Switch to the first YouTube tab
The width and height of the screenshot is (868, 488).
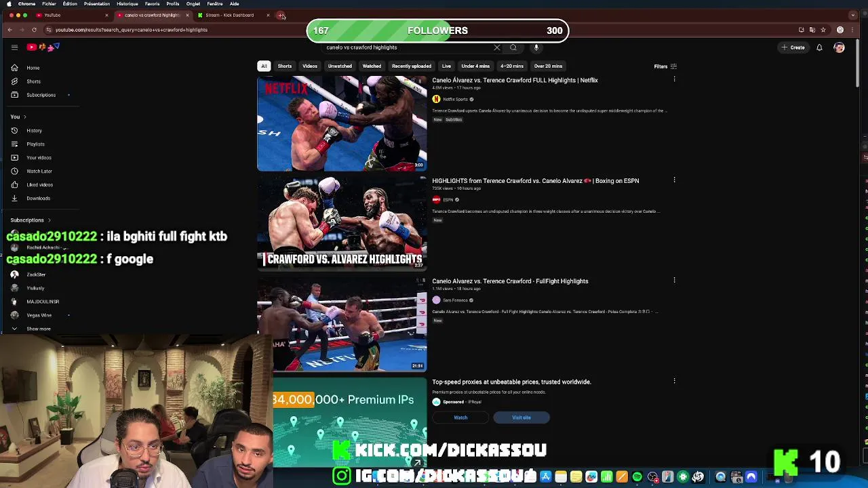pos(71,15)
